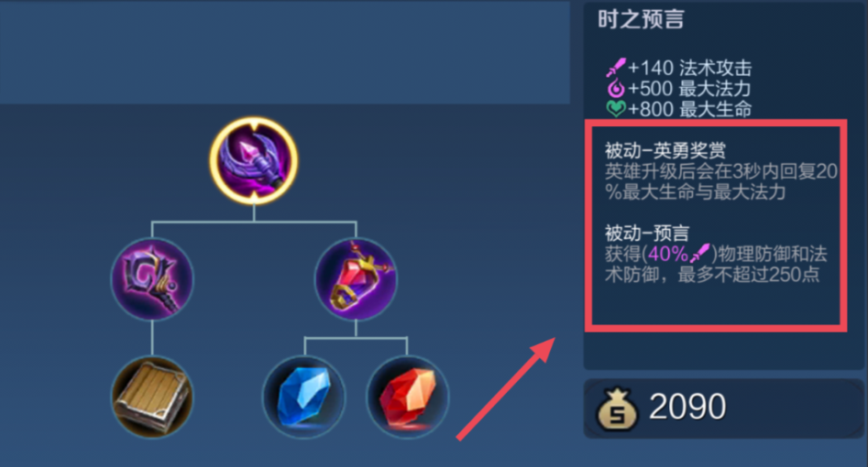The image size is (868, 467).
Task: Click the pink 40% value text
Action: pos(668,254)
